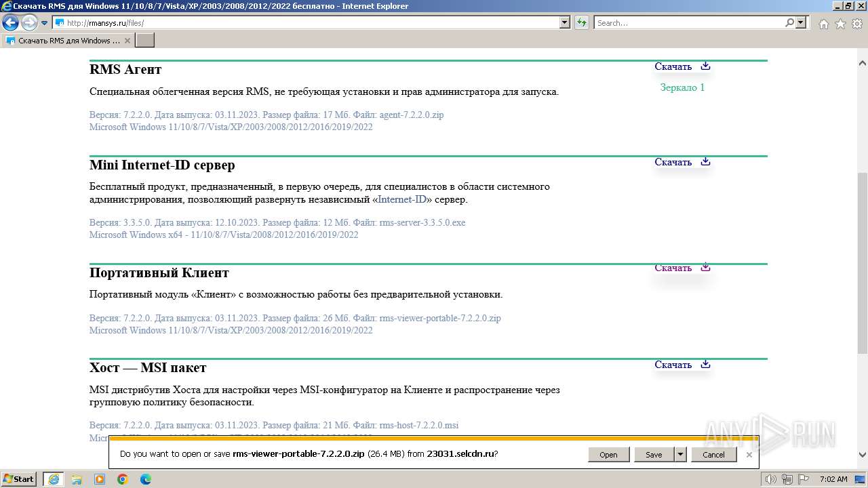Open File Explorer from the taskbar
The height and width of the screenshot is (488, 868).
tap(77, 479)
